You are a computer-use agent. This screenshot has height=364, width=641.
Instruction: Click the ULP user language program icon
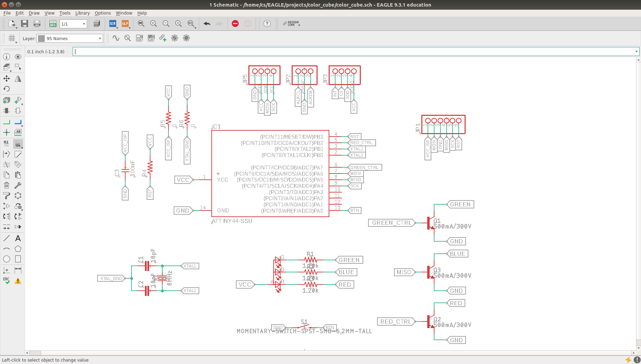pos(125,24)
